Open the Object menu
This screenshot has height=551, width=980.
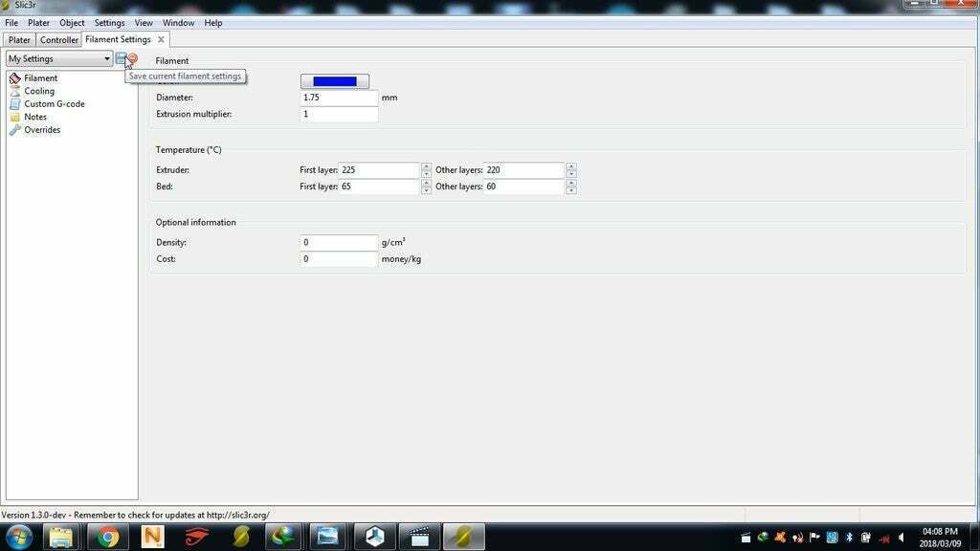tap(72, 23)
